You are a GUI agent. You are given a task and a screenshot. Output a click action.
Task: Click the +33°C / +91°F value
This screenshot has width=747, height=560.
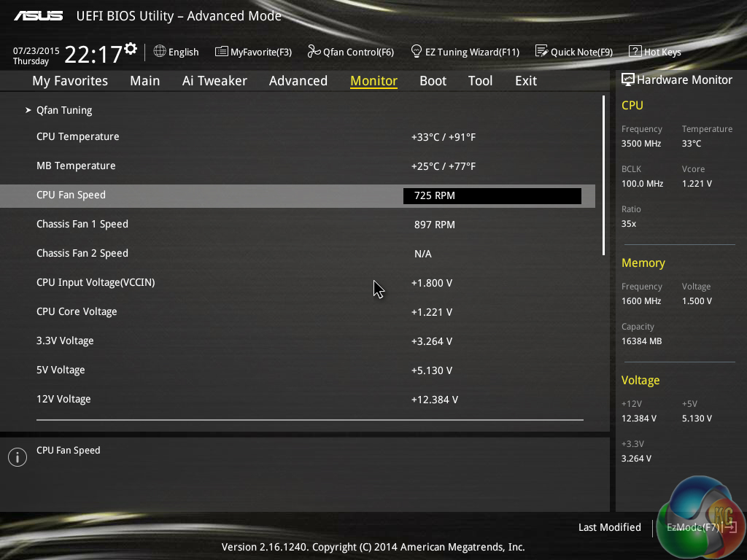444,137
